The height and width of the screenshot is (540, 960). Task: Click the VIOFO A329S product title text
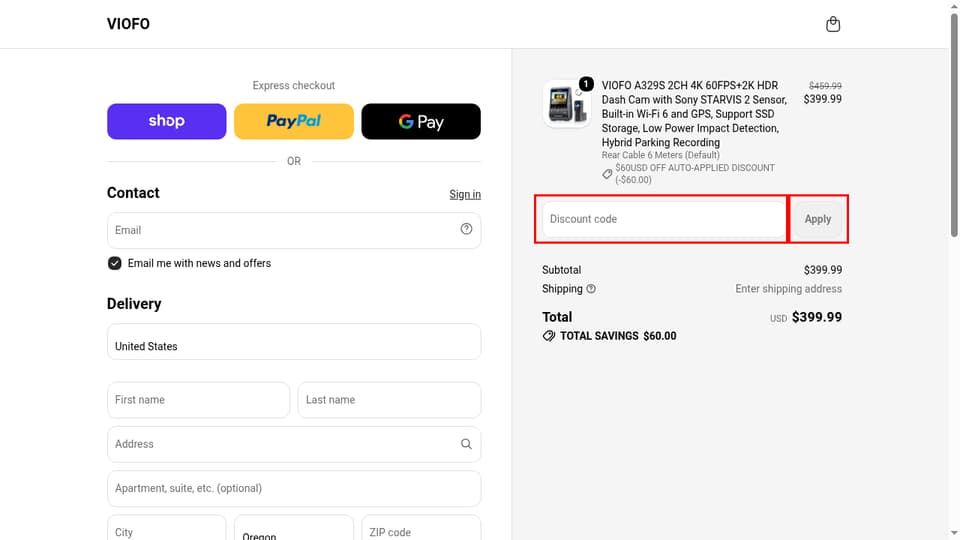(694, 114)
